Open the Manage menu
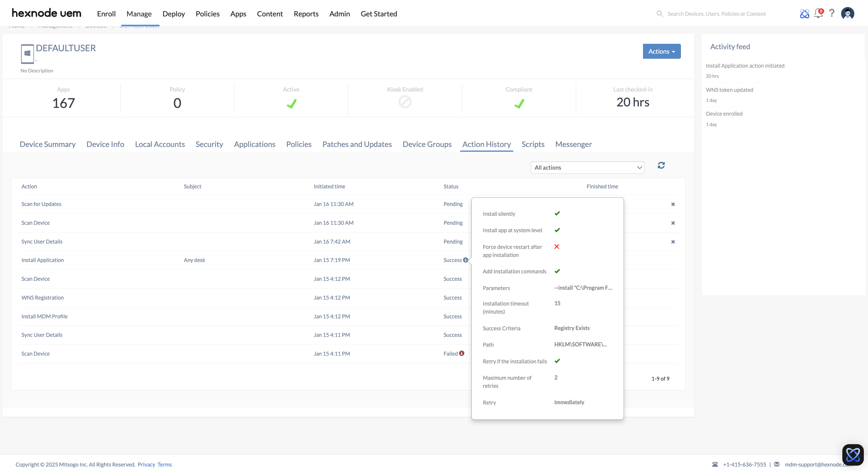Viewport: 868px width, 471px height. pyautogui.click(x=139, y=14)
